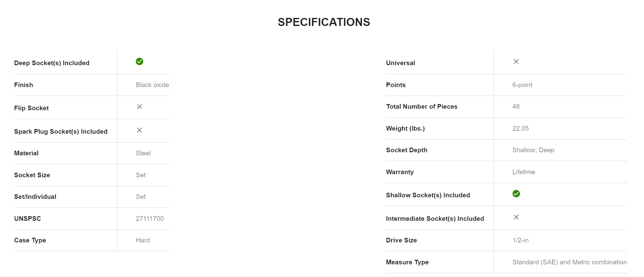
Task: Click the green checkmark for Shallow Socket(s) Included
Action: pyautogui.click(x=516, y=194)
